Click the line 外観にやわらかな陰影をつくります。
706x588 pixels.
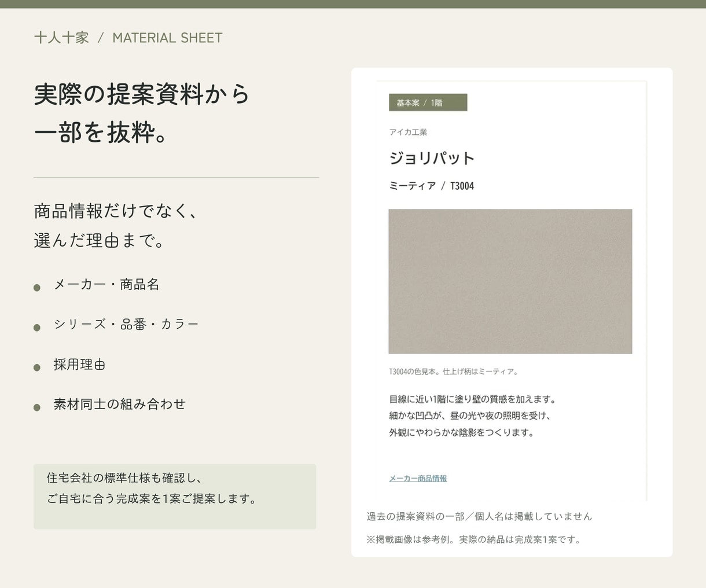[x=462, y=432]
